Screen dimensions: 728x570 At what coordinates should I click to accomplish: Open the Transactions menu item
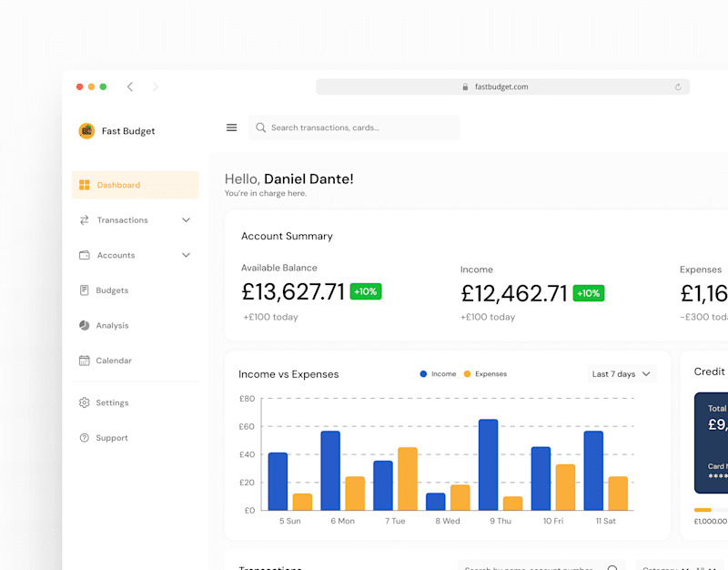[x=135, y=220]
